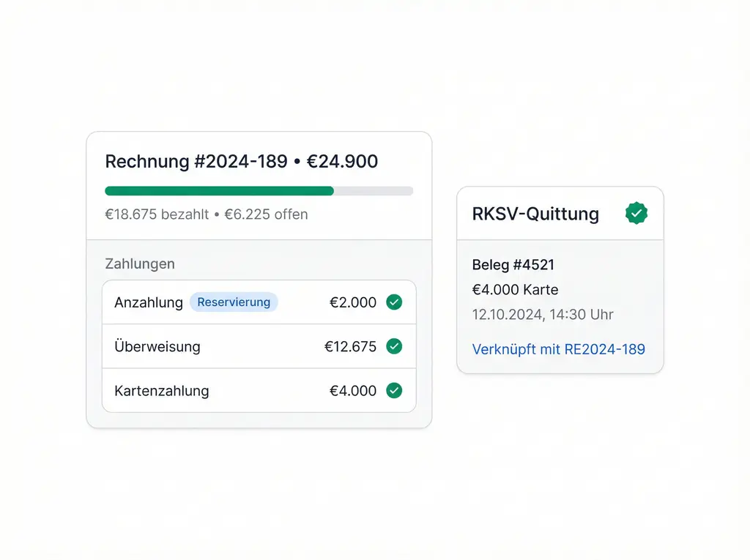Viewport: 750px width, 560px height.
Task: Click the unfilled gray part of progress bar
Action: [x=374, y=191]
